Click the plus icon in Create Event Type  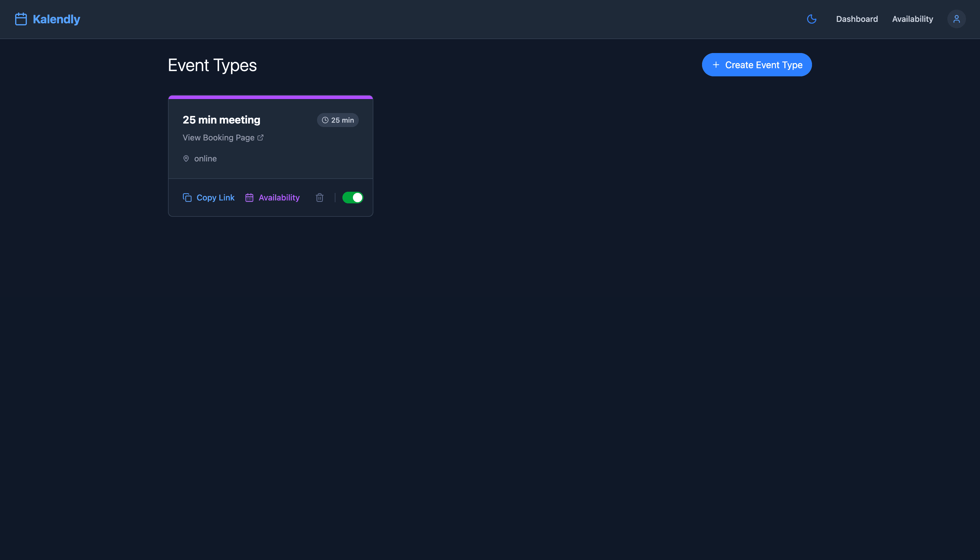pos(716,65)
